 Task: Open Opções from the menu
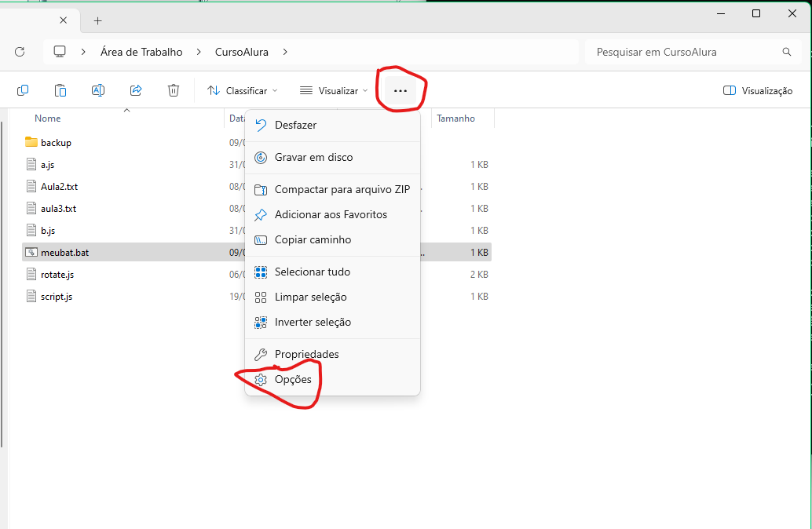pyautogui.click(x=332, y=379)
